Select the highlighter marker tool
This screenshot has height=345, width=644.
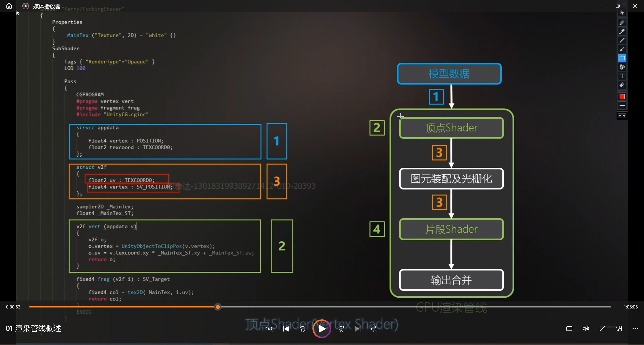point(622,31)
